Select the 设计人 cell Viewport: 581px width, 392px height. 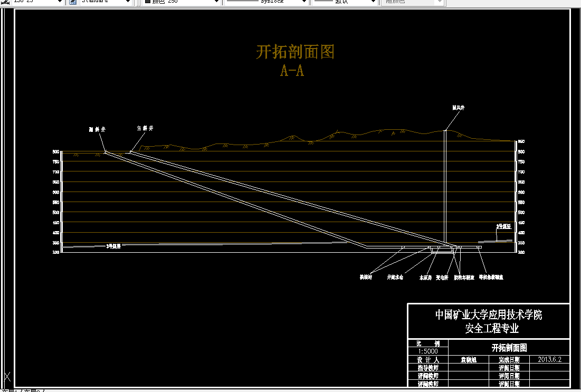(x=428, y=360)
